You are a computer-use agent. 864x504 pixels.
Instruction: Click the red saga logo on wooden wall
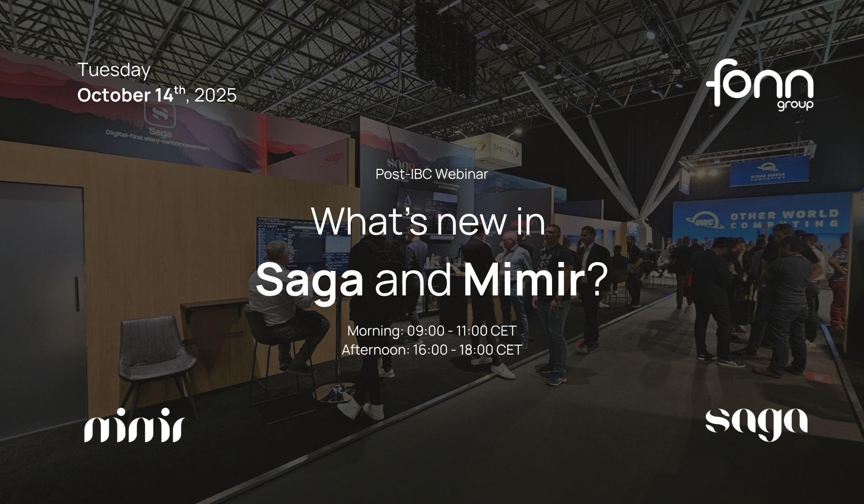334,158
